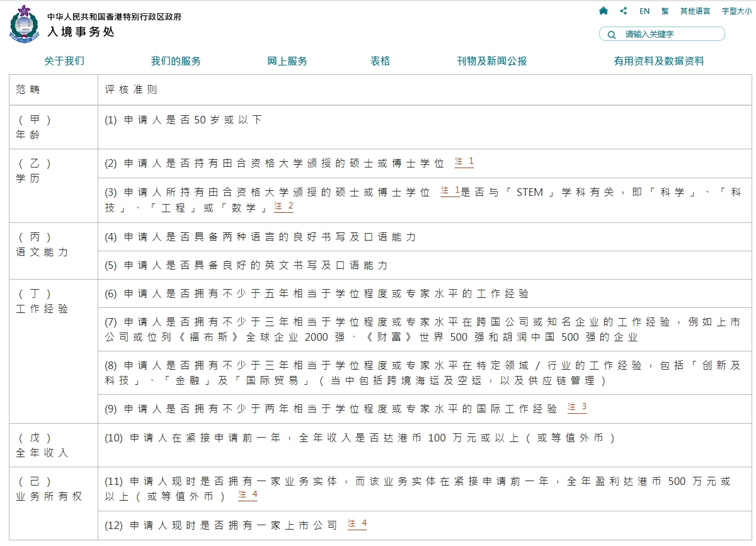
Task: Open the 表格 menu
Action: tap(381, 61)
